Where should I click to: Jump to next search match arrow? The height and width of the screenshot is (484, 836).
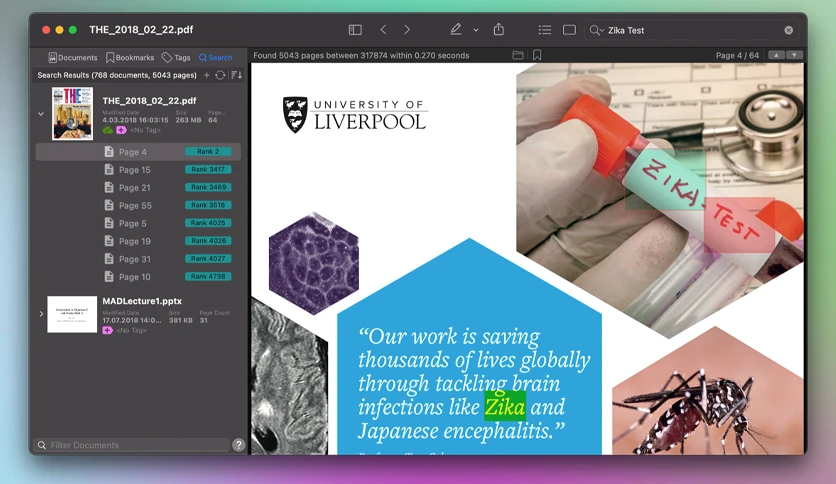tap(794, 55)
